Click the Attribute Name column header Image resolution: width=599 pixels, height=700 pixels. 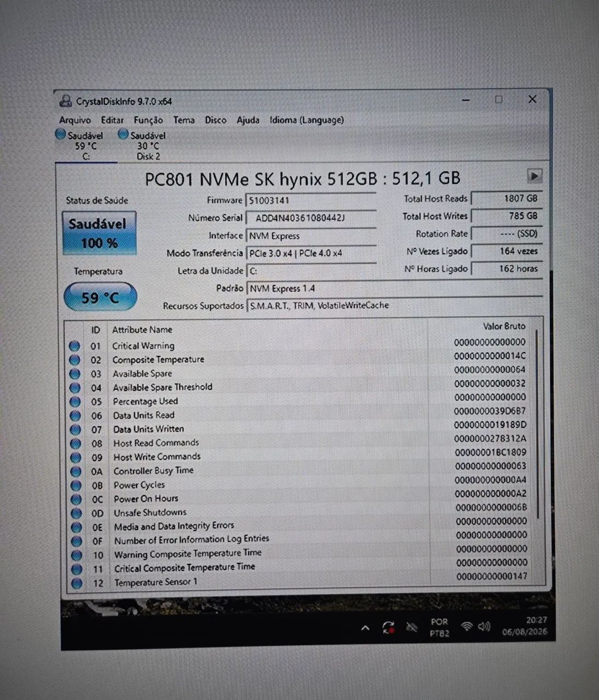[142, 330]
